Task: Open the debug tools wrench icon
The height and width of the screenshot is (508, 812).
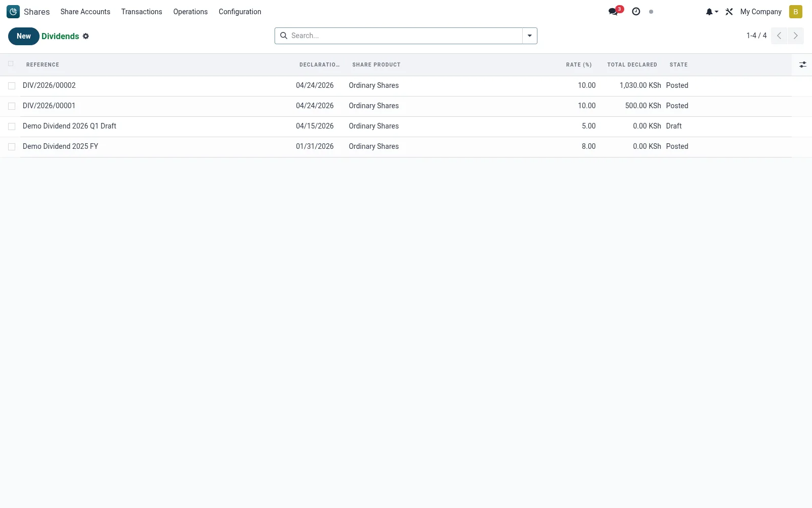Action: click(729, 12)
